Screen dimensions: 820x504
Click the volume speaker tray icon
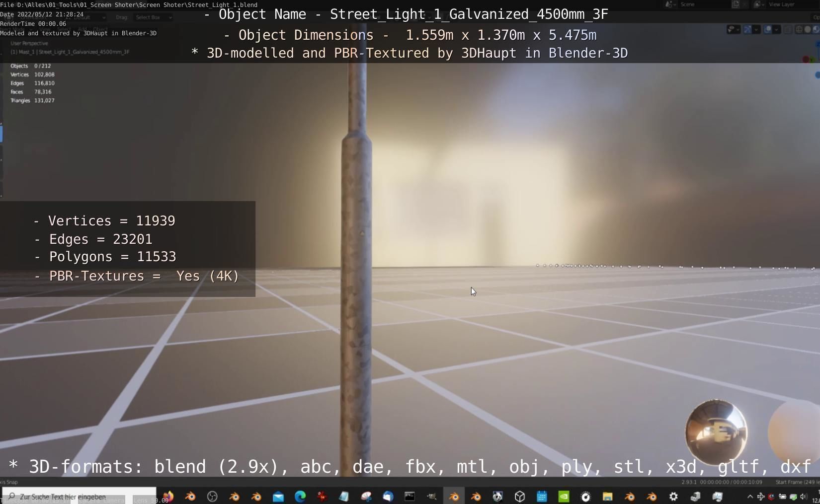click(x=804, y=496)
